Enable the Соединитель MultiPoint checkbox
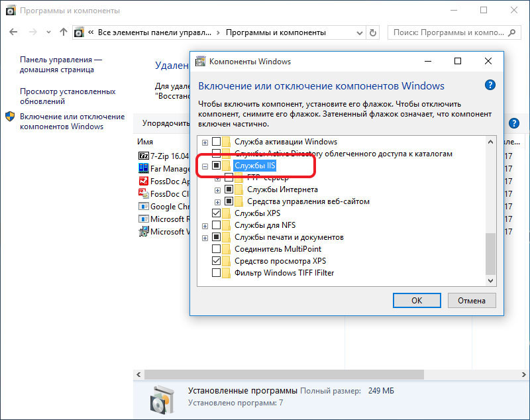The width and height of the screenshot is (530, 420). click(217, 248)
